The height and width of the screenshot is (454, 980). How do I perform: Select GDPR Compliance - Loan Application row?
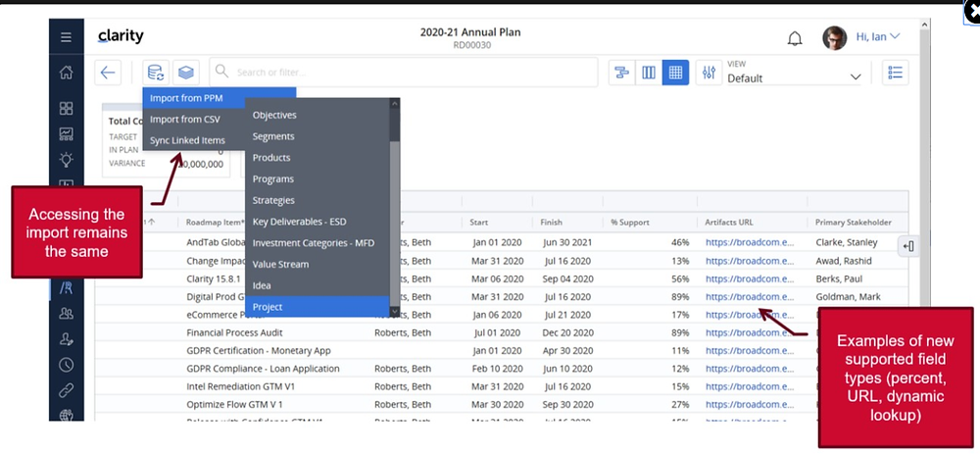coord(501,369)
